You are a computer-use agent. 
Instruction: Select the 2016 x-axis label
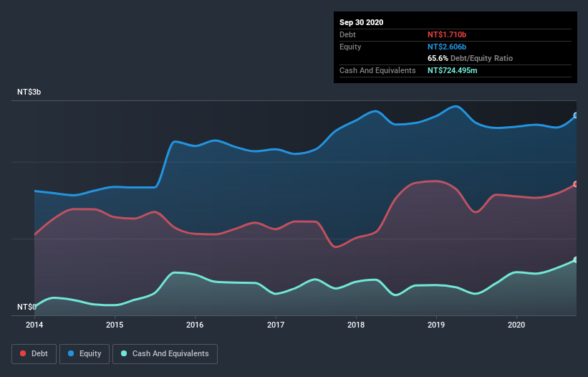tap(195, 325)
